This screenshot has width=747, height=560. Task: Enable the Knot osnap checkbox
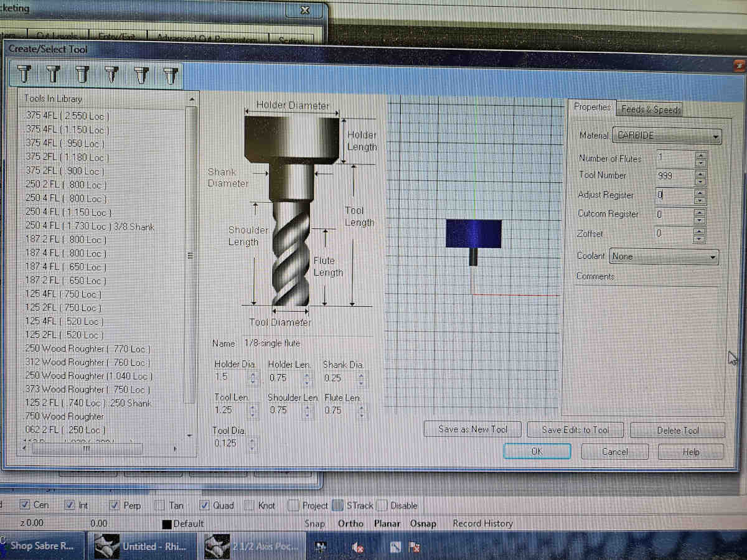pos(249,505)
